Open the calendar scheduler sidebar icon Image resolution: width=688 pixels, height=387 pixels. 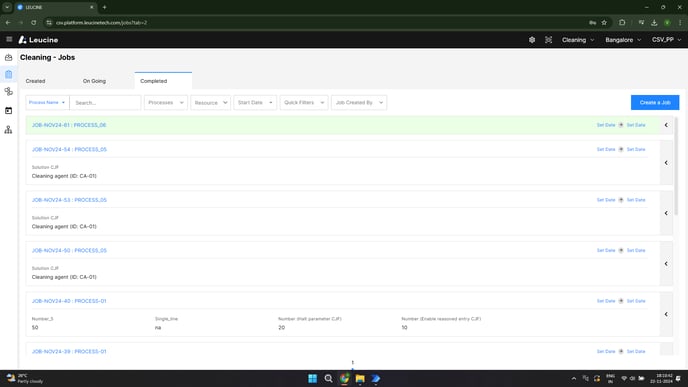click(x=8, y=111)
